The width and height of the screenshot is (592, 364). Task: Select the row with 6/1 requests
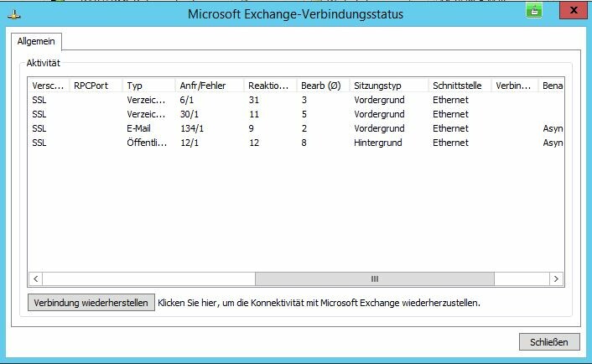(x=296, y=100)
